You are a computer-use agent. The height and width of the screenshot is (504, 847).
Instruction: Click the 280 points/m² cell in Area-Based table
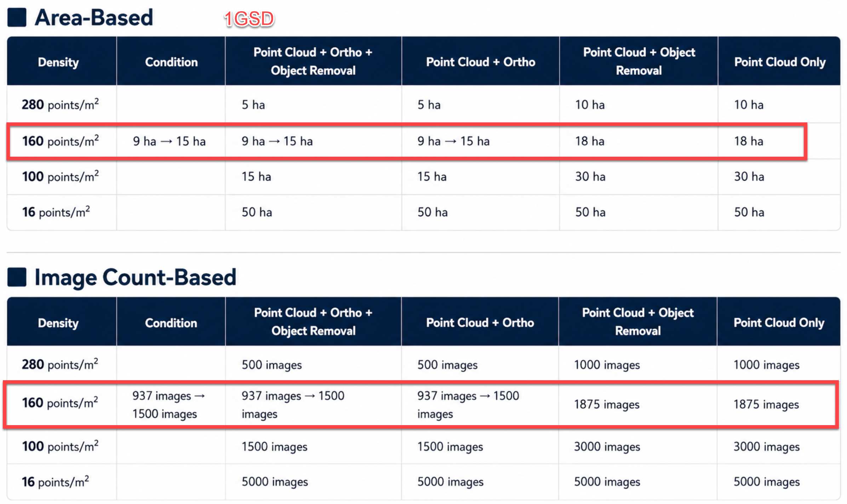60,105
